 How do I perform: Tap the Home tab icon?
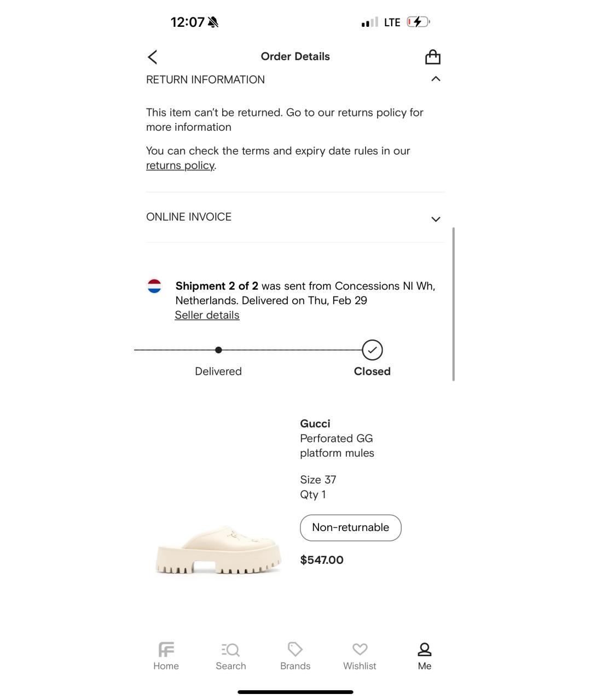(166, 650)
